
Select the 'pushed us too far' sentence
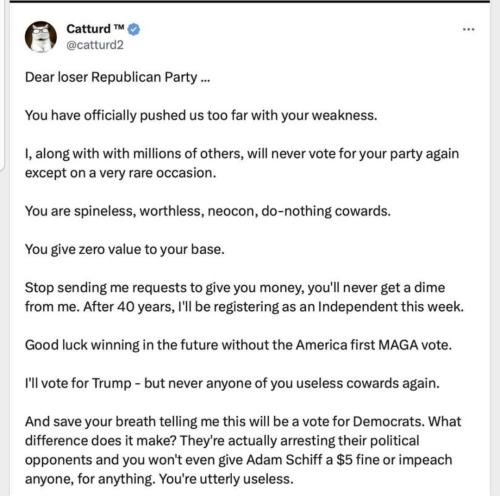coord(201,115)
